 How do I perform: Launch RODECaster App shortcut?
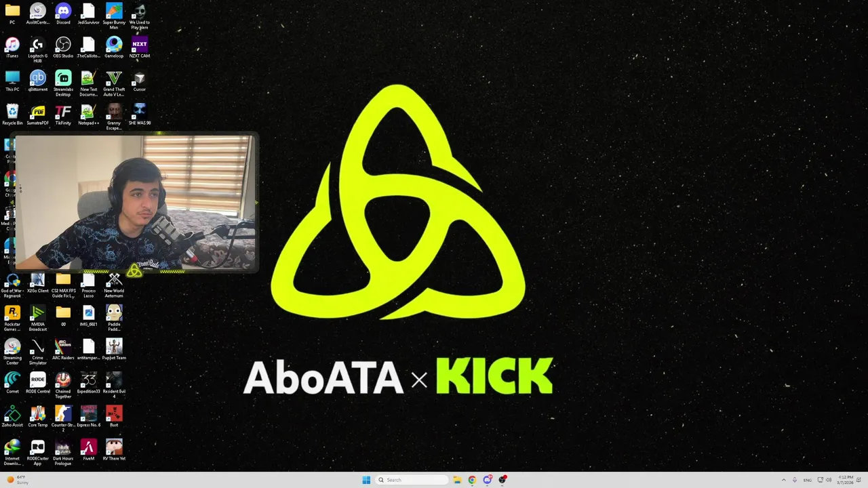pyautogui.click(x=38, y=452)
